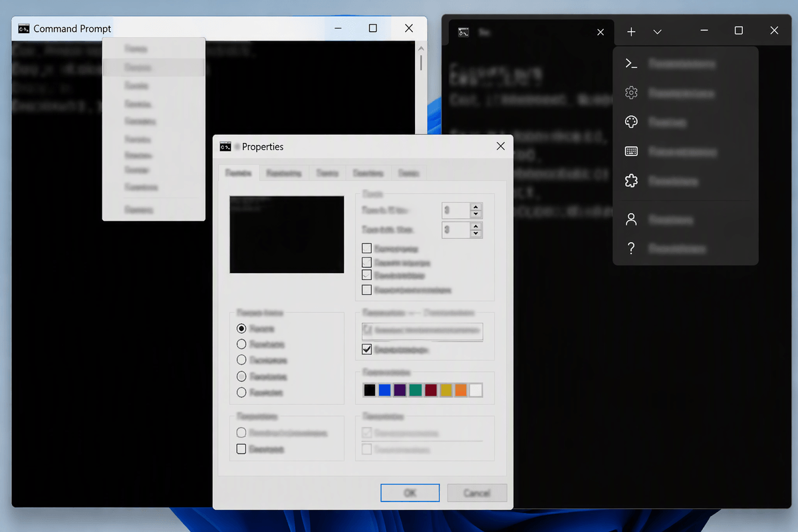Click OK in the Properties dialog
Screen dimensions: 798x532
(410, 493)
